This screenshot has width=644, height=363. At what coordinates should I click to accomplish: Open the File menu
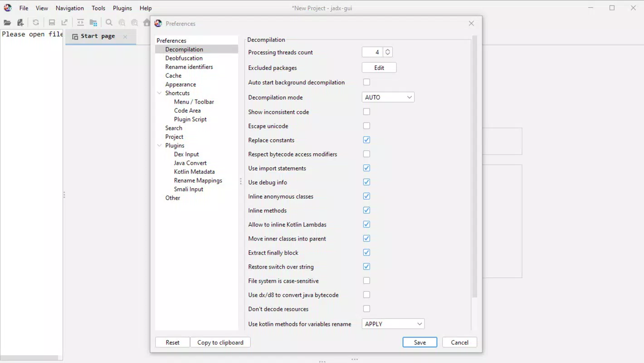click(24, 8)
